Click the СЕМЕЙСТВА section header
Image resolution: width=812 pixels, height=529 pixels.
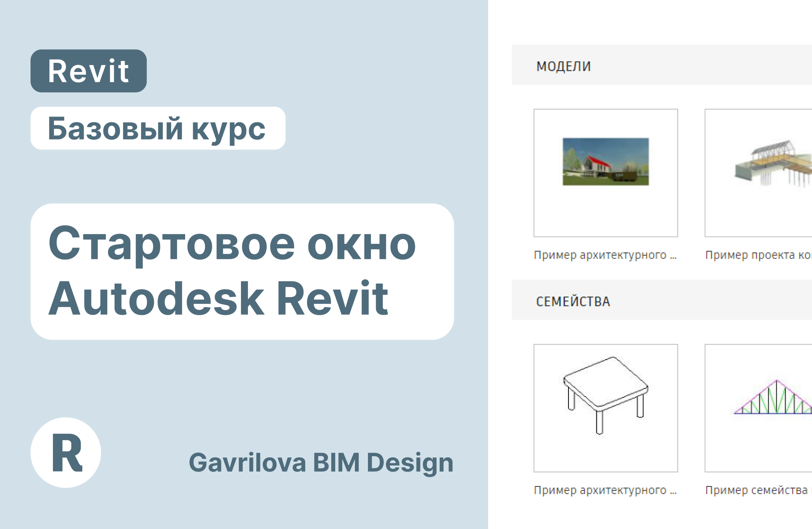pos(662,300)
